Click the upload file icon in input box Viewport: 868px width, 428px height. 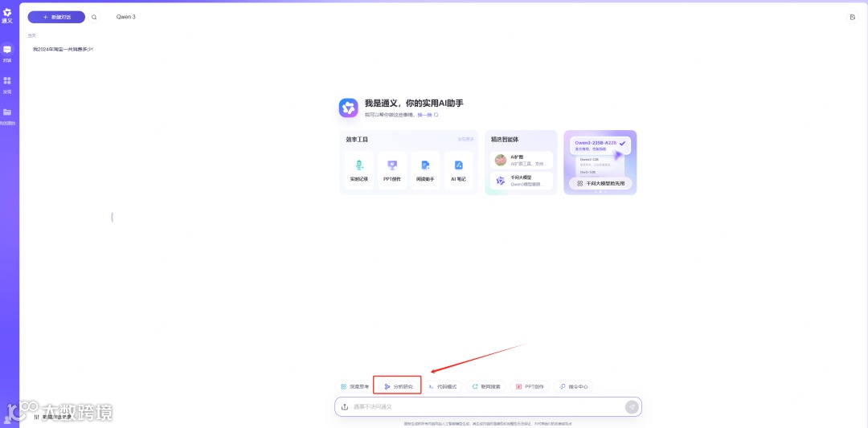[x=344, y=407]
